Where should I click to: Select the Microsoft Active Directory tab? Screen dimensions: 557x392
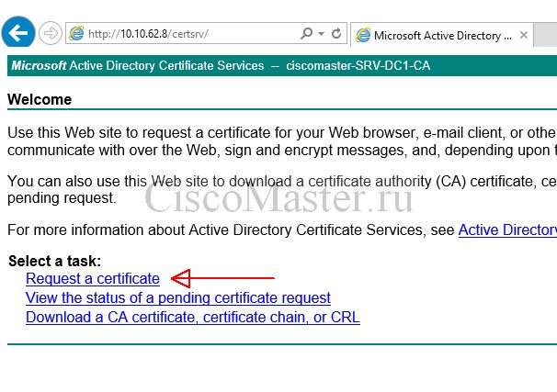click(441, 35)
